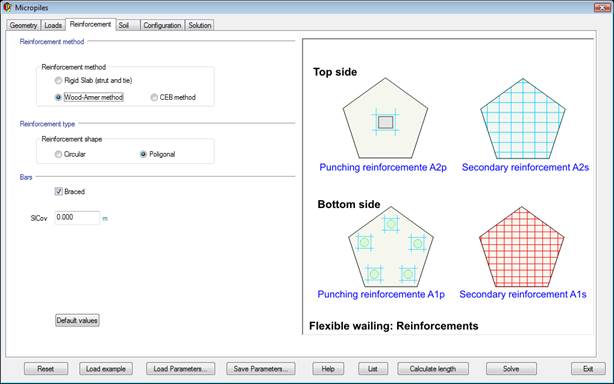Screen dimensions: 614x384
Task: Click the cyan secondary reinforcement A2s pentagon
Action: click(523, 119)
